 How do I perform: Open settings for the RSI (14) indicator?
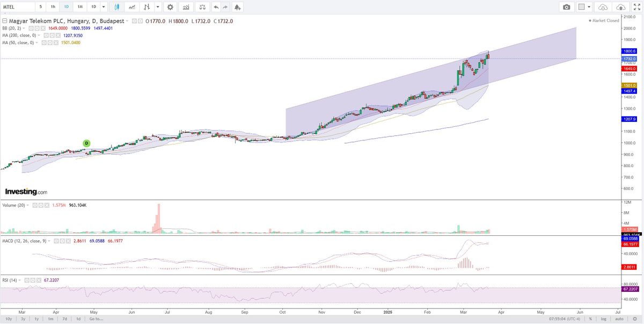33,280
